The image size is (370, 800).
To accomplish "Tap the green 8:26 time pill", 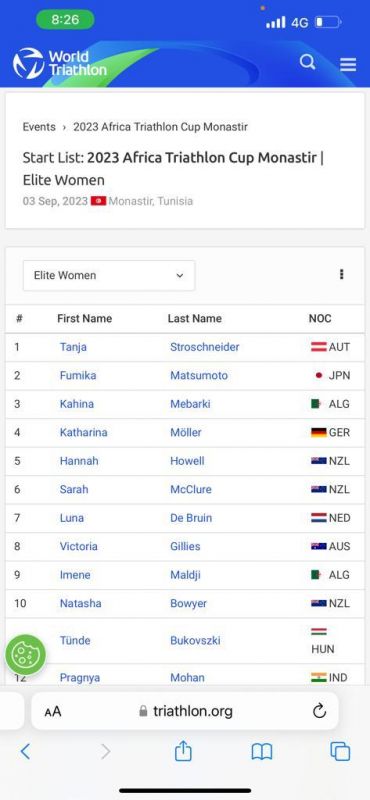I will pos(65,20).
